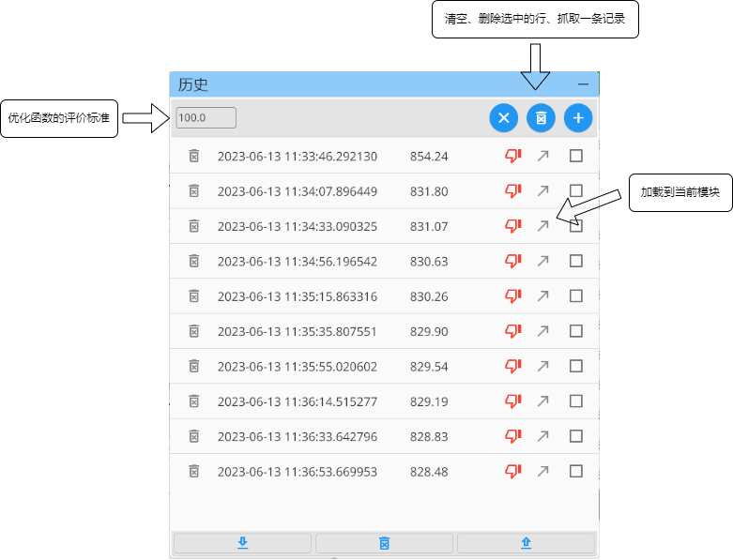Load the 828.48 record via arrow icon

tap(542, 471)
